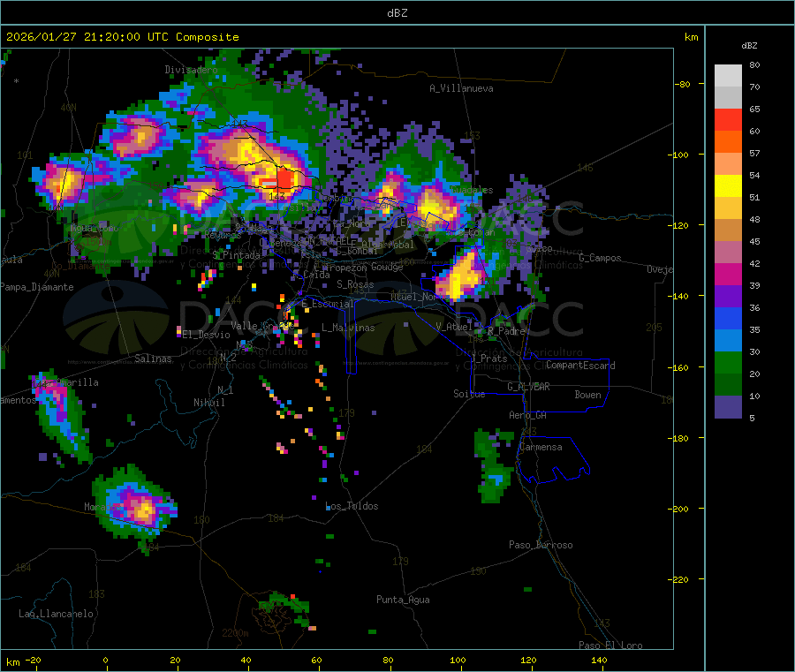The height and width of the screenshot is (672, 795).
Task: Click the red storm core near label 143
Action: point(284,179)
